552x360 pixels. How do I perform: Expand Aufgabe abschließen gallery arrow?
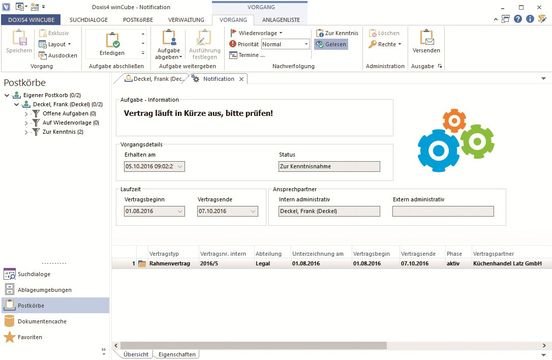[143, 53]
